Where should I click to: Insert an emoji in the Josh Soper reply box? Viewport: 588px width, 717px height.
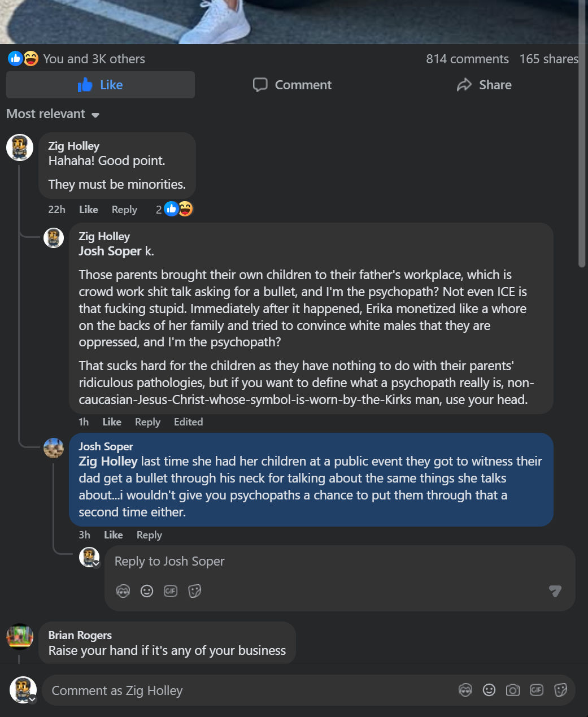pos(147,591)
